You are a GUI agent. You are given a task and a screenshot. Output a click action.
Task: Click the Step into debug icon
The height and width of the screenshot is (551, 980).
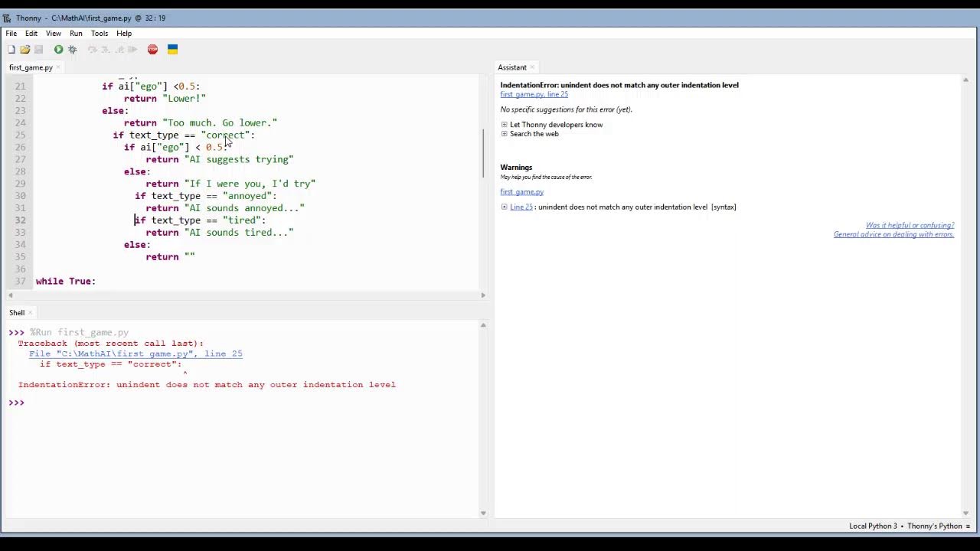click(x=106, y=50)
